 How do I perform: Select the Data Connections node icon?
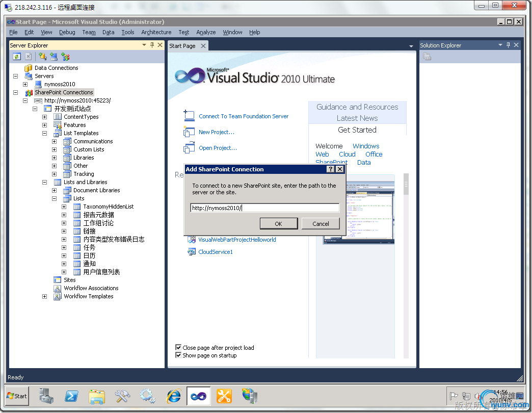29,68
